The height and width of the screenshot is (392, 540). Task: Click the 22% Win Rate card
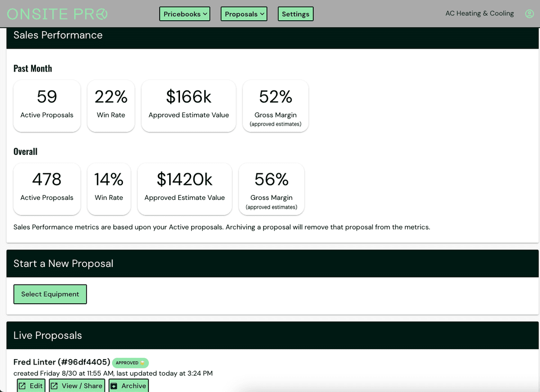[x=111, y=106]
